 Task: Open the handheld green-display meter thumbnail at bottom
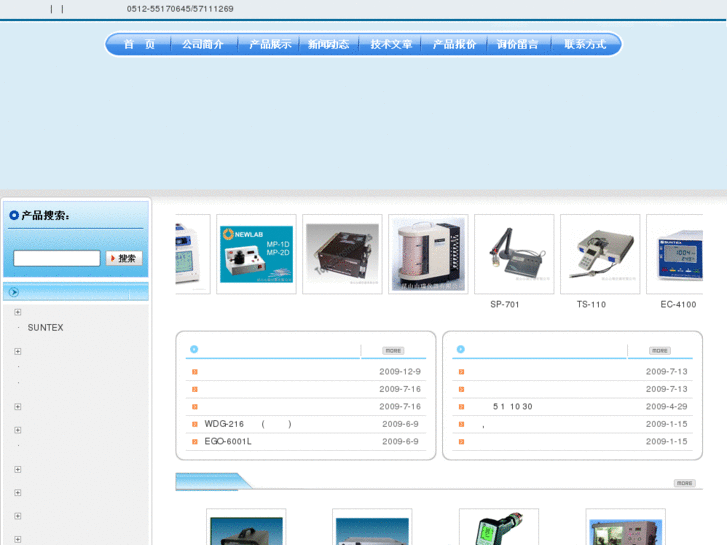coord(499,527)
